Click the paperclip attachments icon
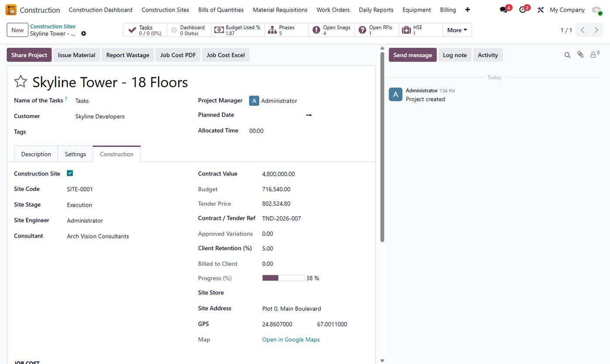This screenshot has height=364, width=610. 580,55
